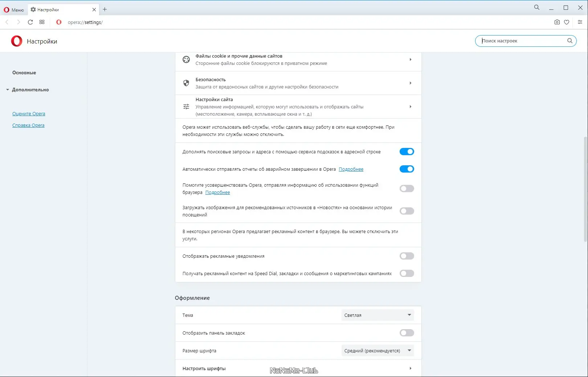This screenshot has width=588, height=377.
Task: Click the shield icon for Безопасность
Action: tap(186, 83)
